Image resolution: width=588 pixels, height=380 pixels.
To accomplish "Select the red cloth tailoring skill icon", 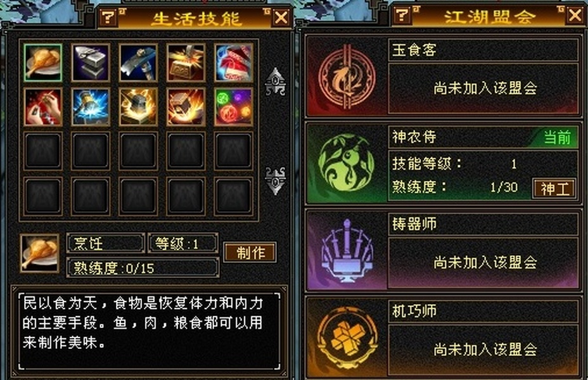I will point(233,63).
